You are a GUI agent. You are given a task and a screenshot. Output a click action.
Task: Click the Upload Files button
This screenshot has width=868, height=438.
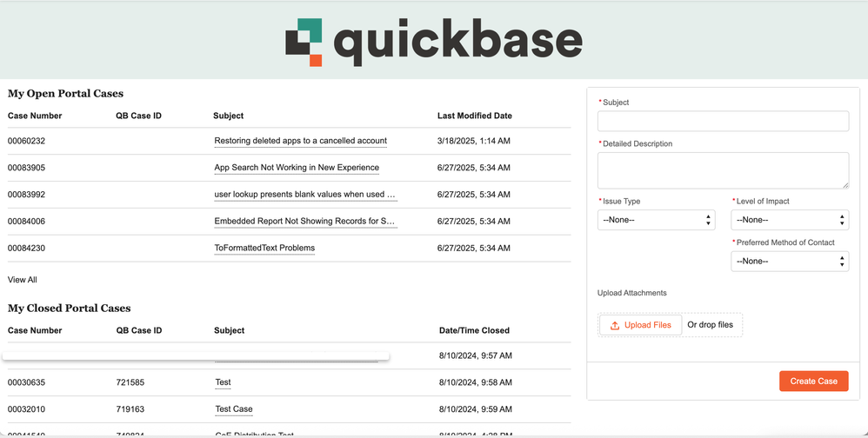click(640, 325)
